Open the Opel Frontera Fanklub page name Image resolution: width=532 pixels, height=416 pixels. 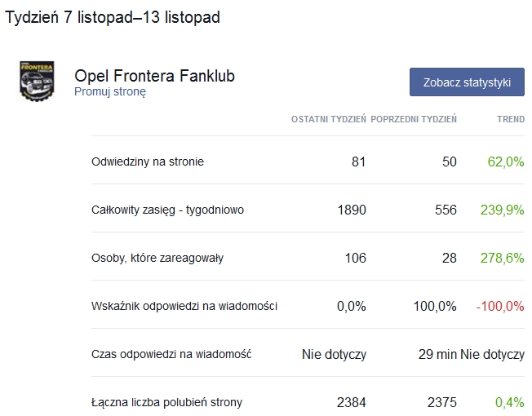154,76
